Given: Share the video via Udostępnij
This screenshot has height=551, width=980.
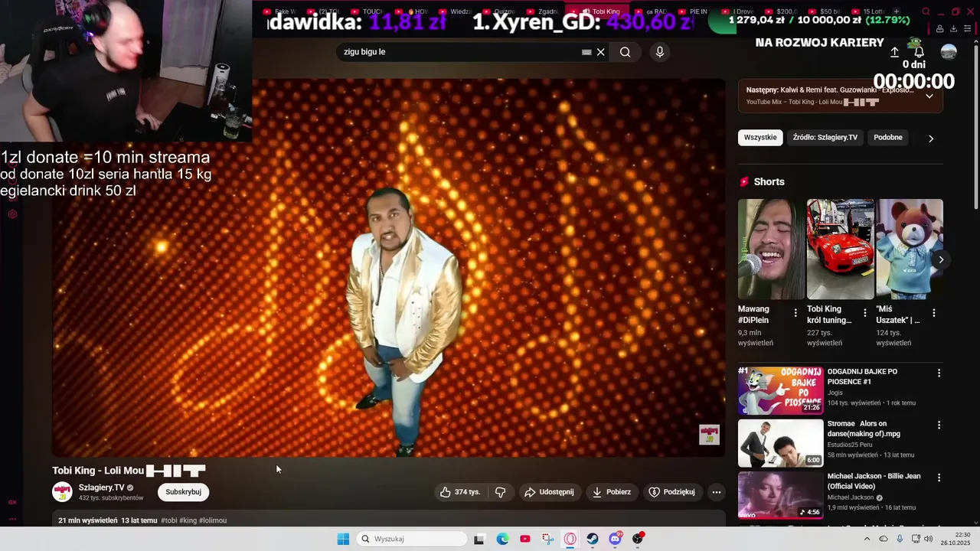Looking at the screenshot, I should pos(549,492).
